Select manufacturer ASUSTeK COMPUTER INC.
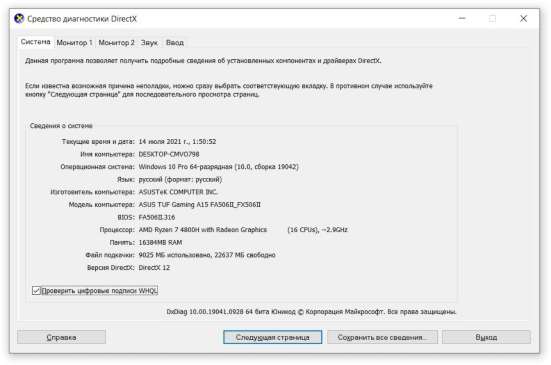This screenshot has height=365, width=551. (x=178, y=192)
